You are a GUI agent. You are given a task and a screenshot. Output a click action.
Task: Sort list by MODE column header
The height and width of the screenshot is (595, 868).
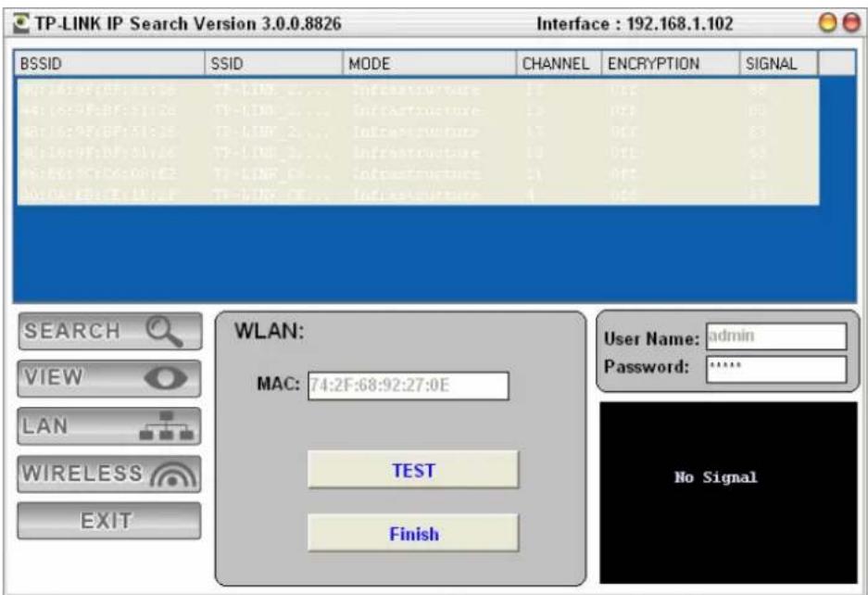[x=430, y=64]
